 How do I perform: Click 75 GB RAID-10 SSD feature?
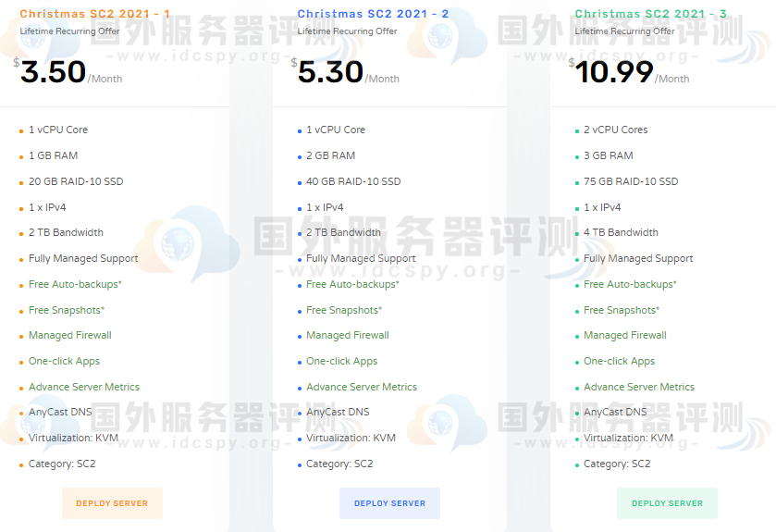(x=631, y=181)
